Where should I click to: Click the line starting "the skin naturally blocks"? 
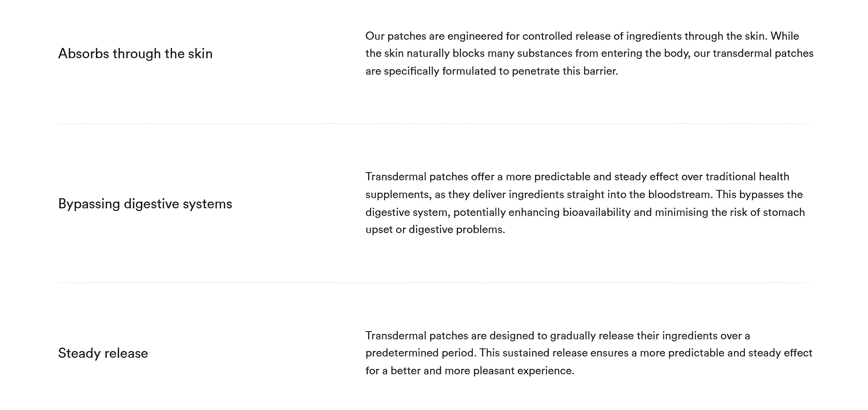coord(589,54)
